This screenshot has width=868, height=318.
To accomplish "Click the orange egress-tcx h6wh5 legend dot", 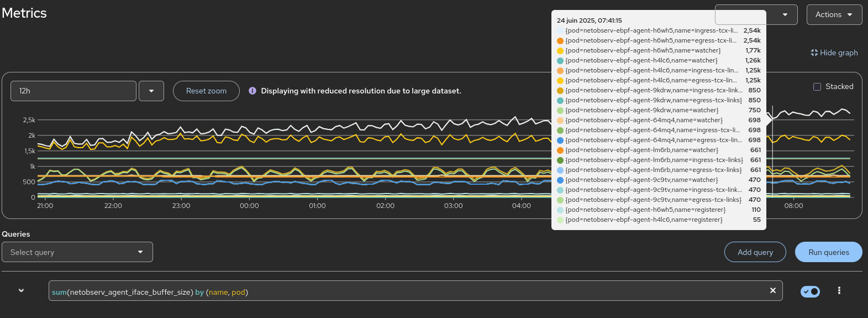I will (560, 40).
